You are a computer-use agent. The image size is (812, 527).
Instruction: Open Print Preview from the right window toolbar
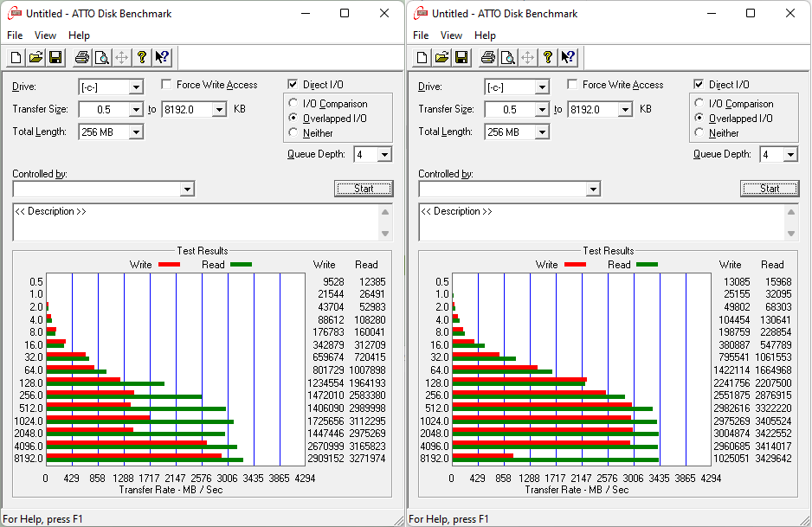[x=507, y=57]
